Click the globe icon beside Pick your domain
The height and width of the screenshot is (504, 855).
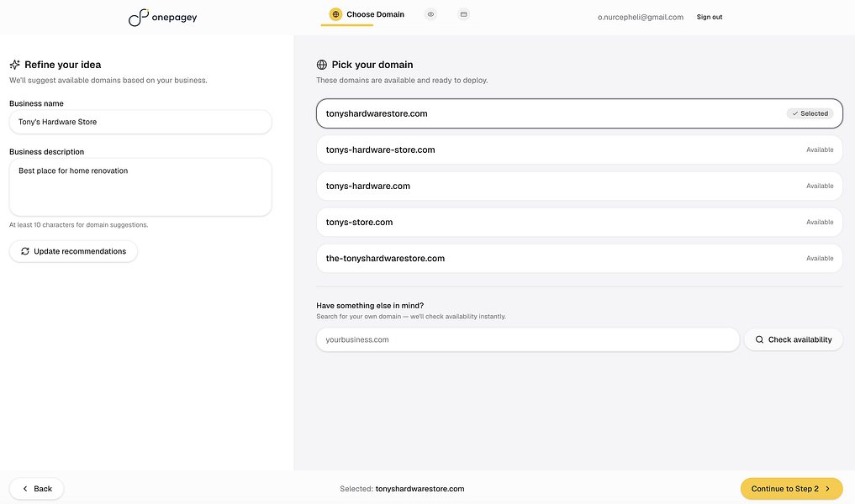click(x=322, y=65)
